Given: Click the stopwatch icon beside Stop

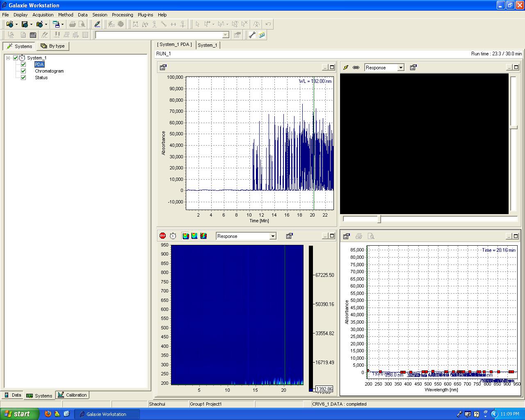Looking at the screenshot, I should [x=173, y=236].
